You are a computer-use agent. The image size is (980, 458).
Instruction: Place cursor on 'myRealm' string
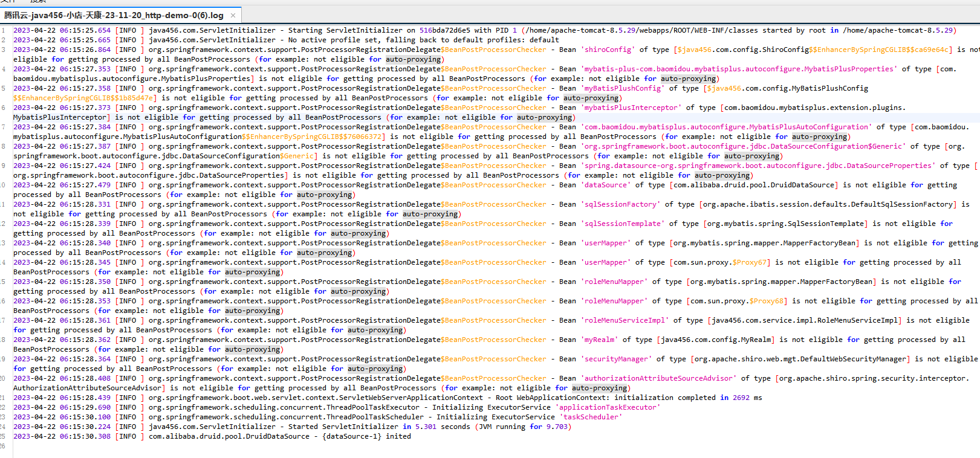click(599, 340)
